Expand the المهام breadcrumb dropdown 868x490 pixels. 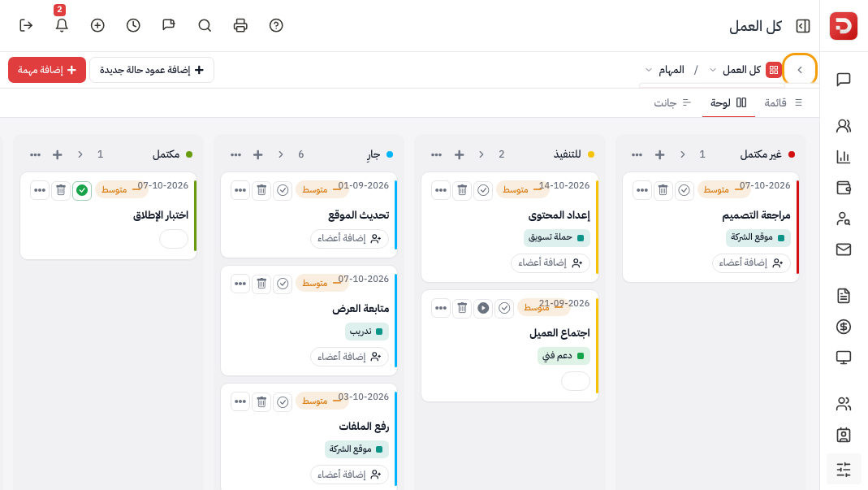point(649,70)
